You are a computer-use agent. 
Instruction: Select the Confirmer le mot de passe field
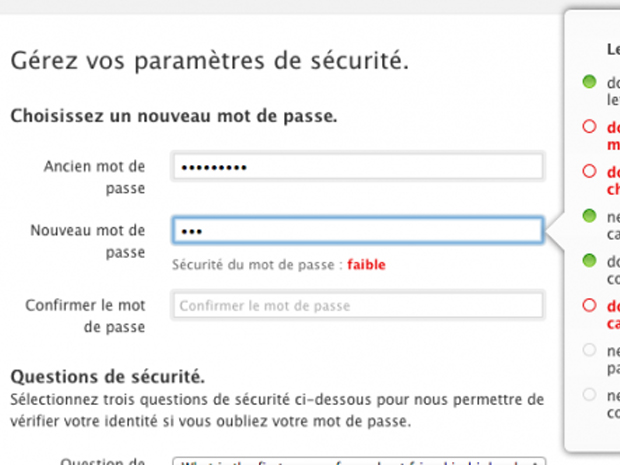click(x=357, y=305)
